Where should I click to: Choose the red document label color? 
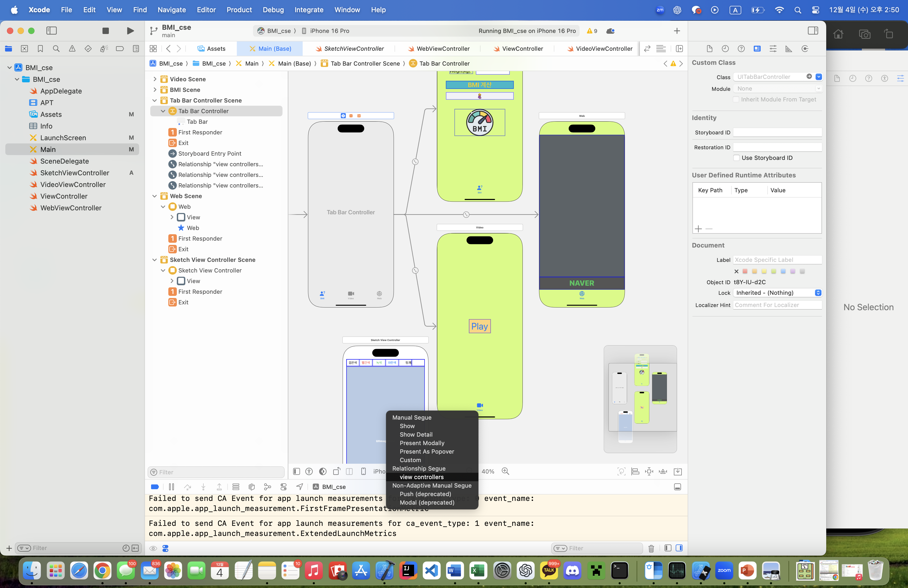click(745, 271)
